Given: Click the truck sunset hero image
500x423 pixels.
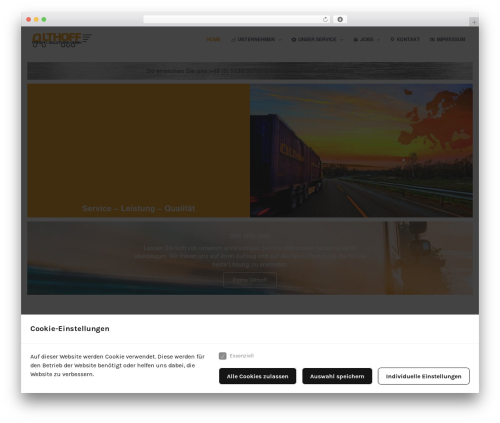Looking at the screenshot, I should (361, 150).
